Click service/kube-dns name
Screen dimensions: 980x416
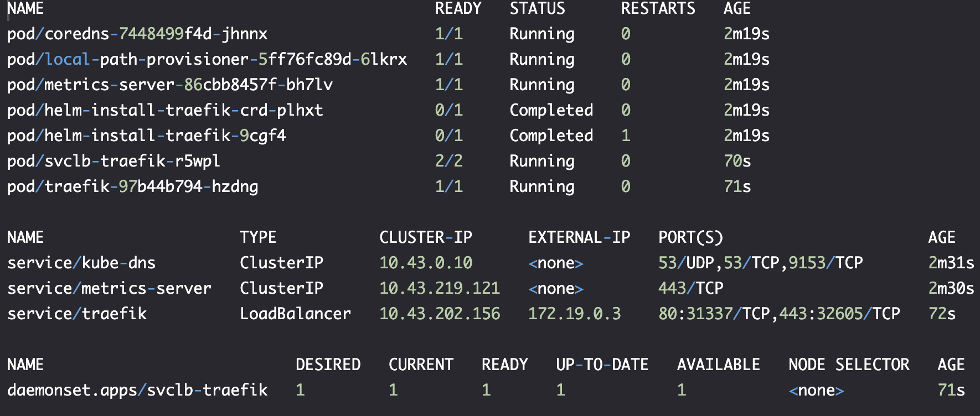click(81, 263)
